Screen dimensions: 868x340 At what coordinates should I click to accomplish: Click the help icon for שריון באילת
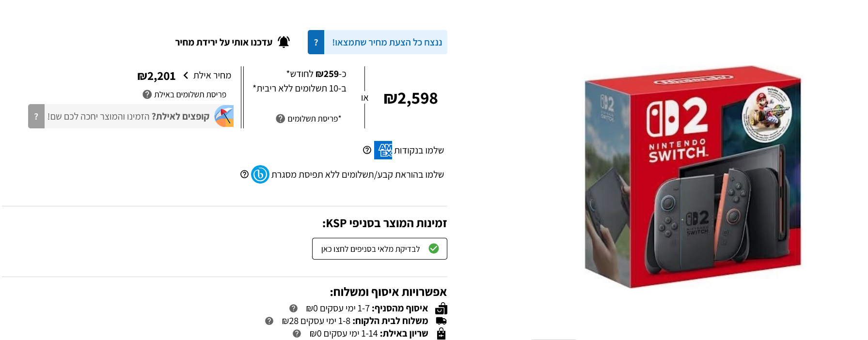(x=297, y=334)
